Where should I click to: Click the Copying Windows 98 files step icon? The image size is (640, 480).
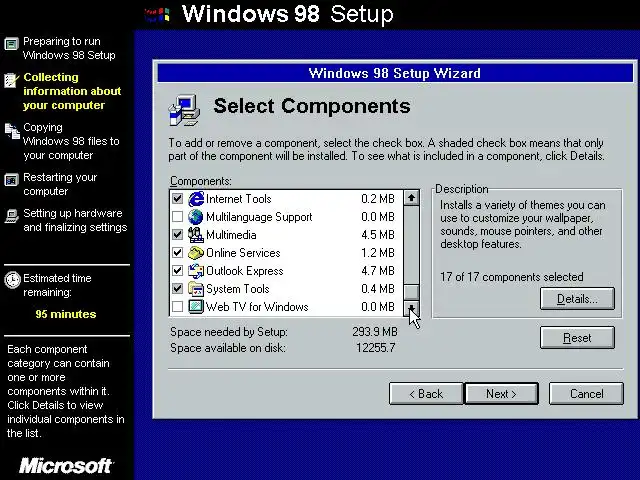point(12,131)
